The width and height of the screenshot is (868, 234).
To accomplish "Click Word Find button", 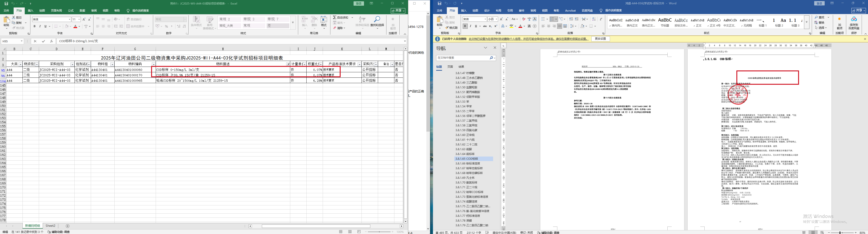I will click(820, 17).
